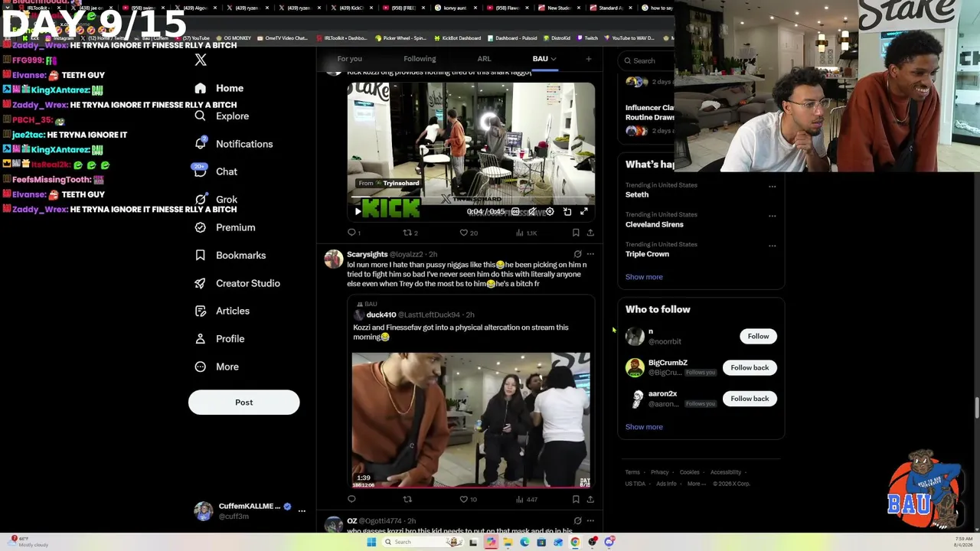This screenshot has height=551, width=980.
Task: Play the Kick clip video
Action: point(358,212)
